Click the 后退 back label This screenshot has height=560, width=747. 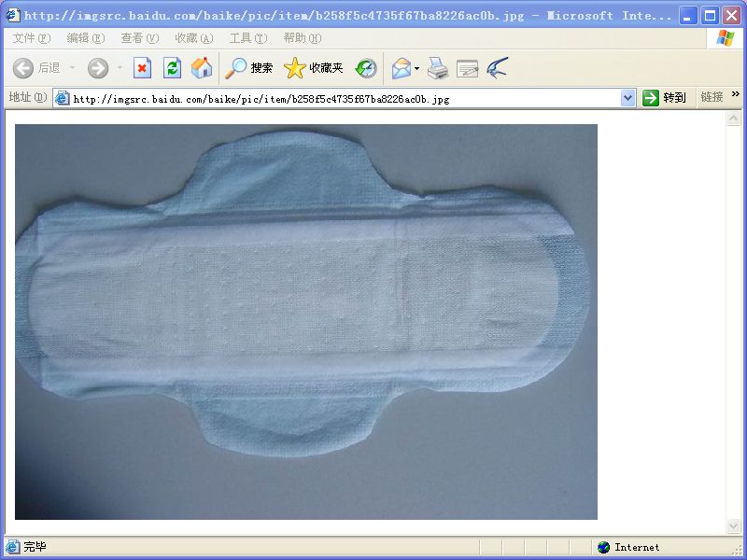click(x=49, y=68)
